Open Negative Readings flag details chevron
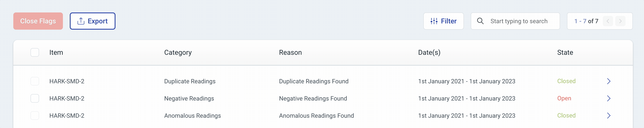This screenshot has width=644, height=128. click(x=609, y=99)
